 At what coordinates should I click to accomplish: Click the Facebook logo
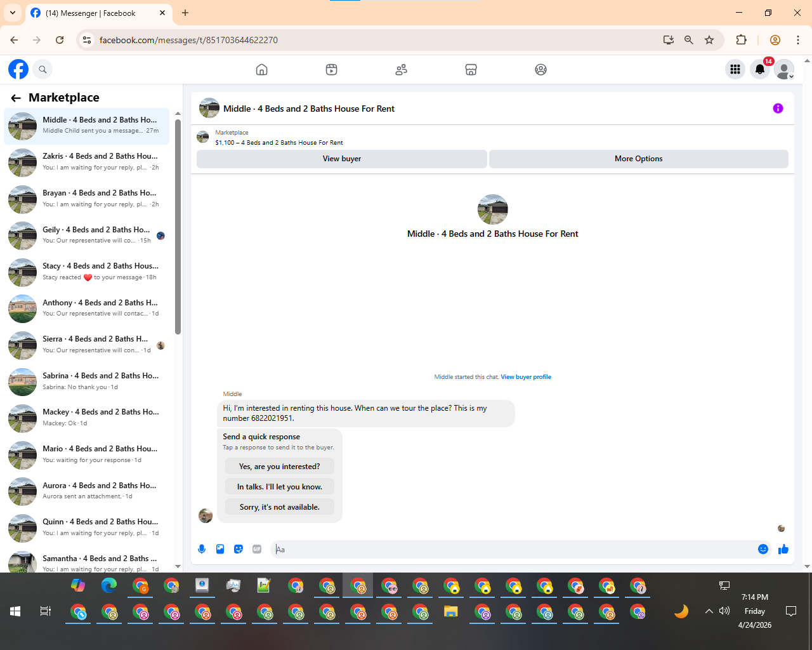point(18,69)
